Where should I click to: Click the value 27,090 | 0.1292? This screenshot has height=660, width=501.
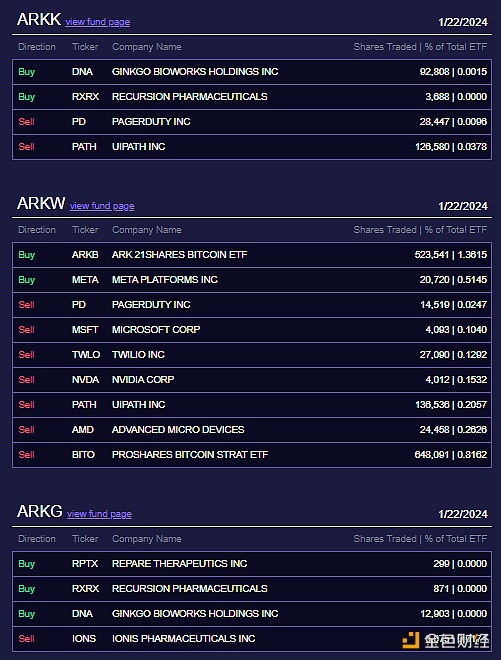click(453, 354)
